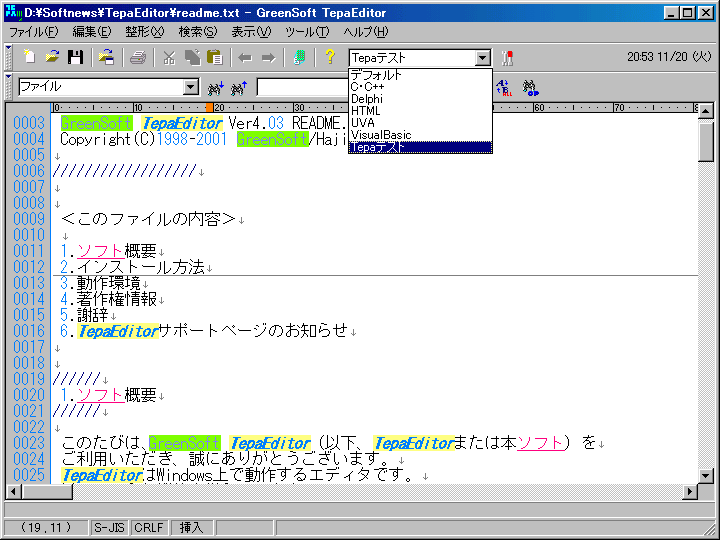Click the S-JIS encoding status panel
The height and width of the screenshot is (540, 720).
pos(109,528)
